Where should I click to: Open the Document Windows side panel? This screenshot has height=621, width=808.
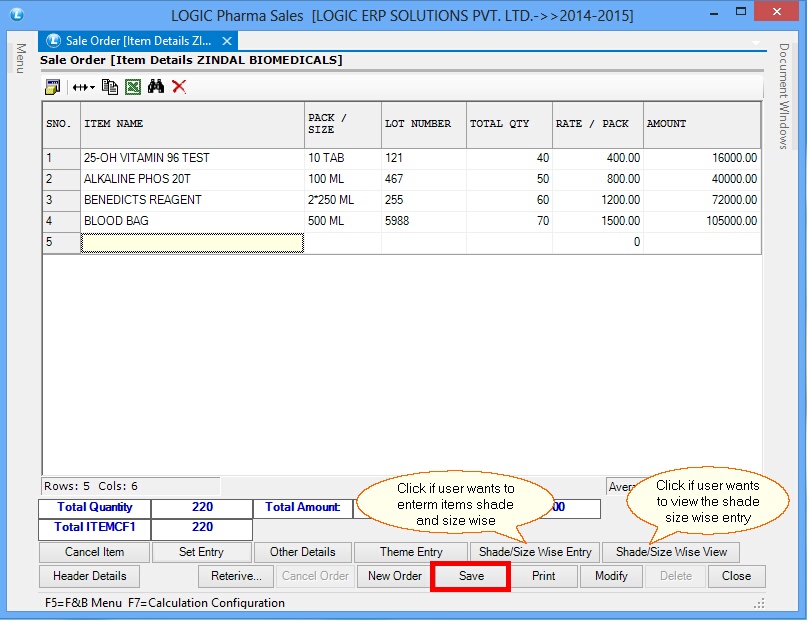pyautogui.click(x=783, y=96)
